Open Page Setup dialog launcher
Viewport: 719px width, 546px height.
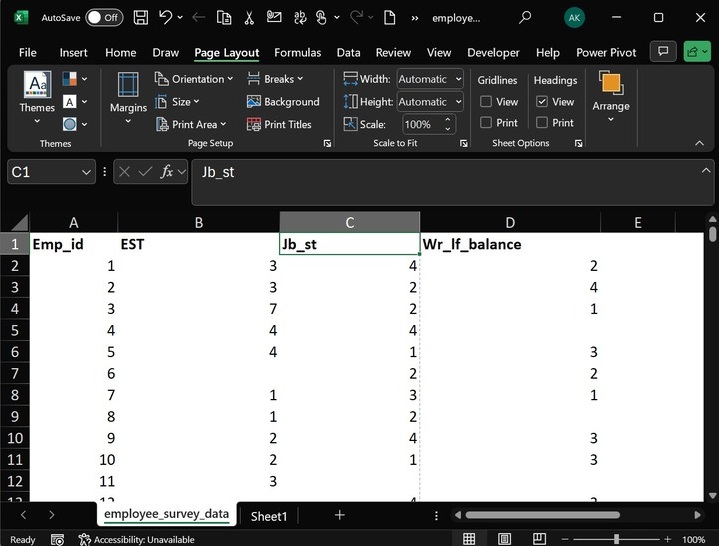327,143
